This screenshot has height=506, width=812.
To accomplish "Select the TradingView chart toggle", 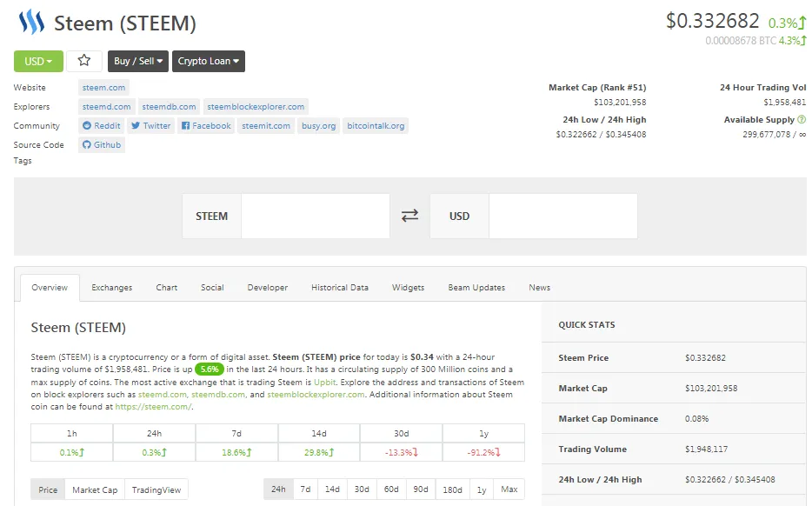I will click(x=156, y=489).
